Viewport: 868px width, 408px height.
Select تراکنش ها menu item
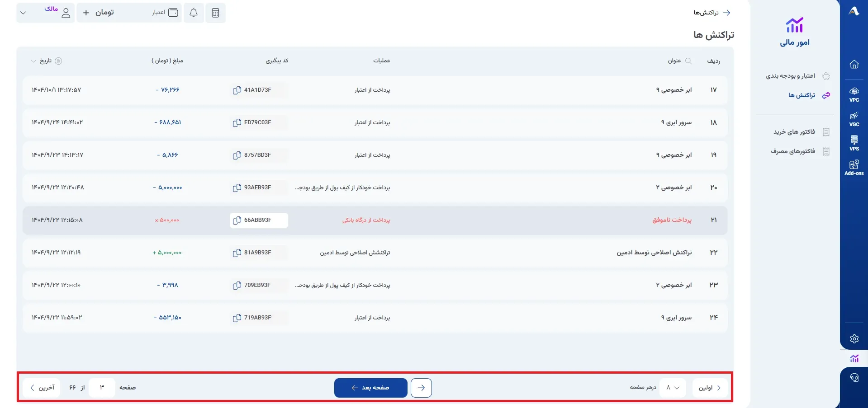coord(809,95)
